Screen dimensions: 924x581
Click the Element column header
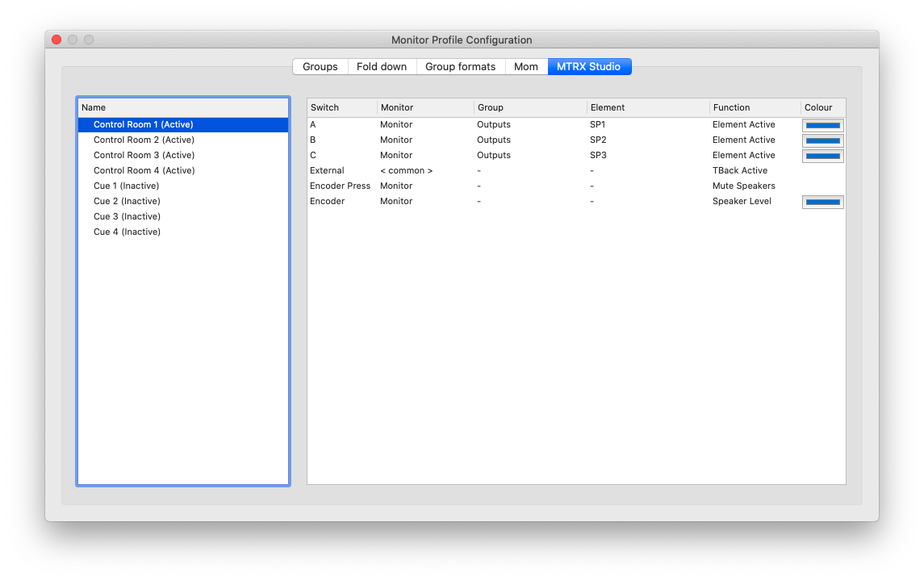coord(648,107)
